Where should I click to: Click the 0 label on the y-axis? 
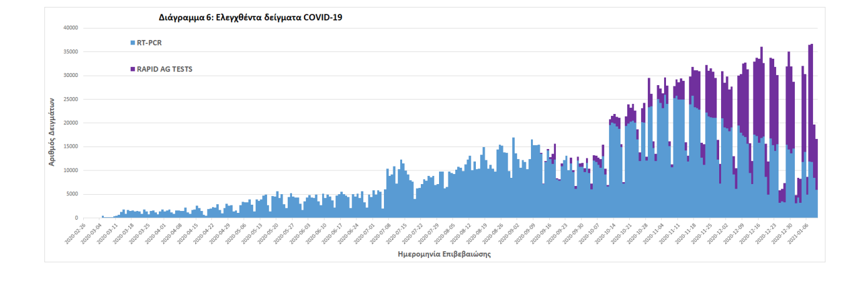click(x=76, y=218)
